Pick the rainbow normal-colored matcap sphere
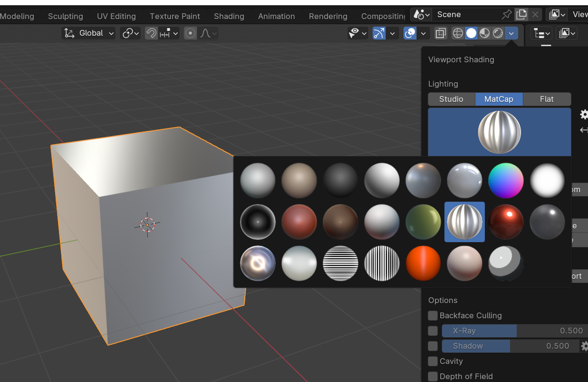588x382 pixels. [506, 181]
